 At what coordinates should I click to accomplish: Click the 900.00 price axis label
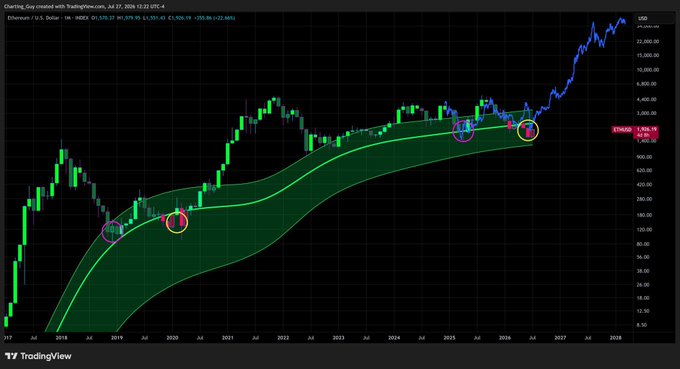[x=645, y=157]
